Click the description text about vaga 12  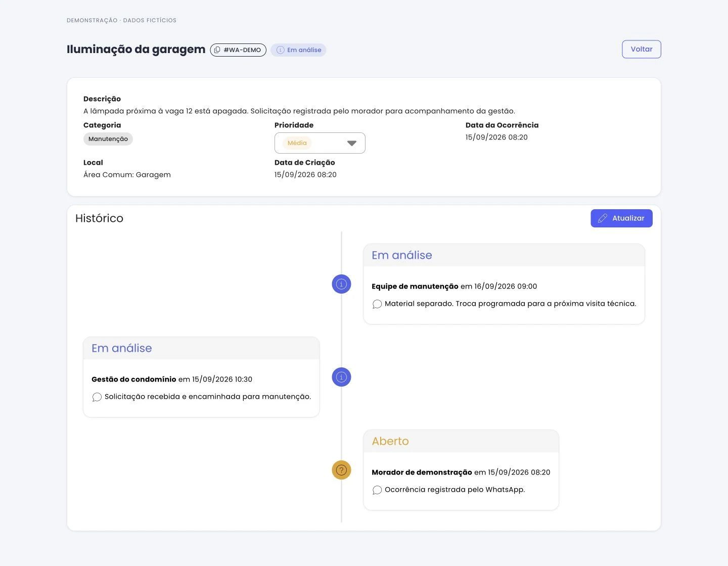tap(299, 111)
